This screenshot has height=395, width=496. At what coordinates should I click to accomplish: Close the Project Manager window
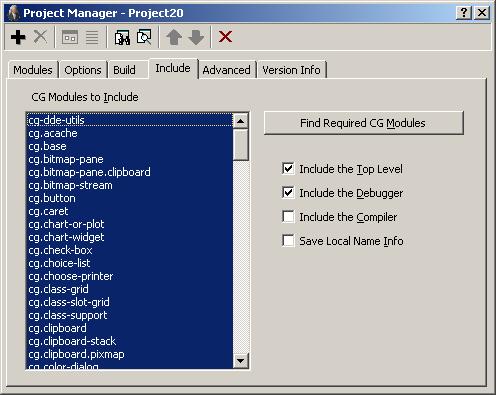pos(482,13)
